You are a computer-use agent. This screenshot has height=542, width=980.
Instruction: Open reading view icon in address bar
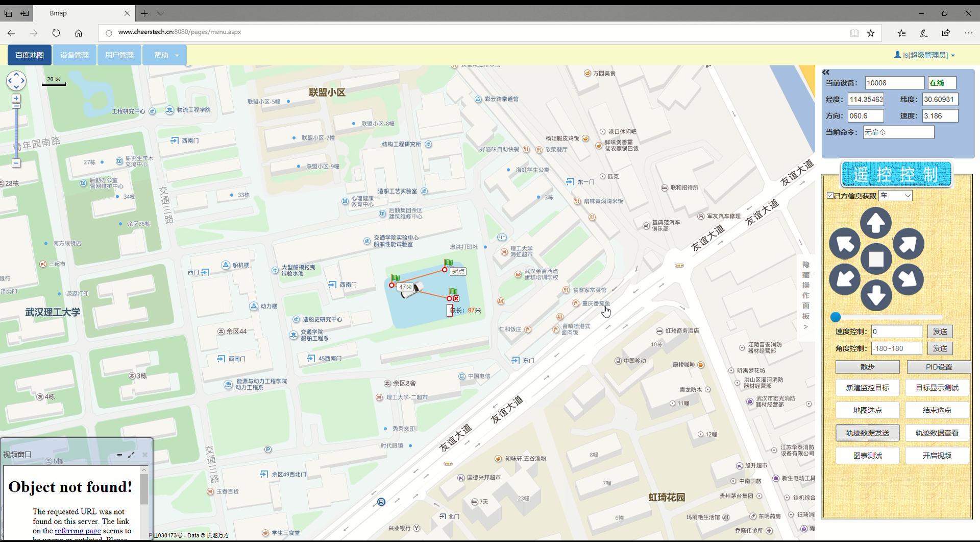coord(854,33)
